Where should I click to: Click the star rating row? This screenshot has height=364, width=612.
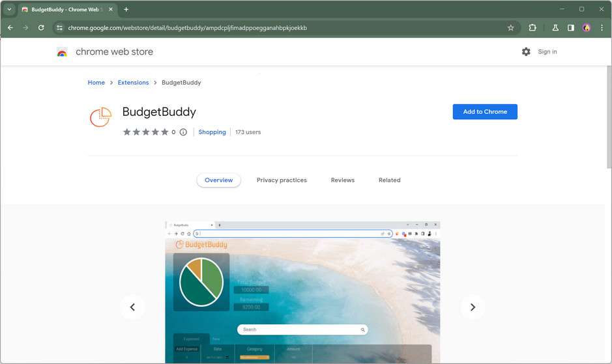pyautogui.click(x=145, y=132)
